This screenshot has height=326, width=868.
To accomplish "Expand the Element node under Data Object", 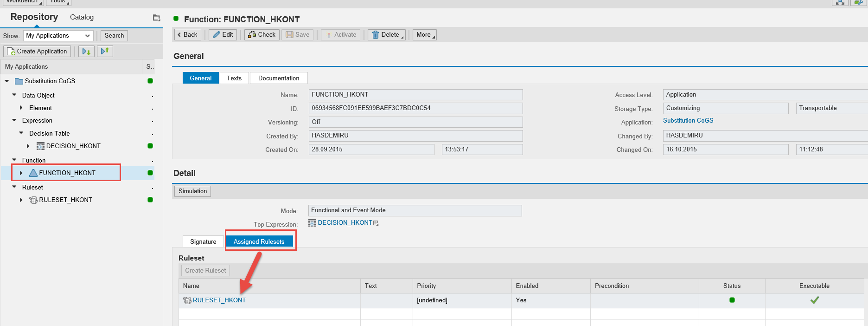I will coord(21,108).
